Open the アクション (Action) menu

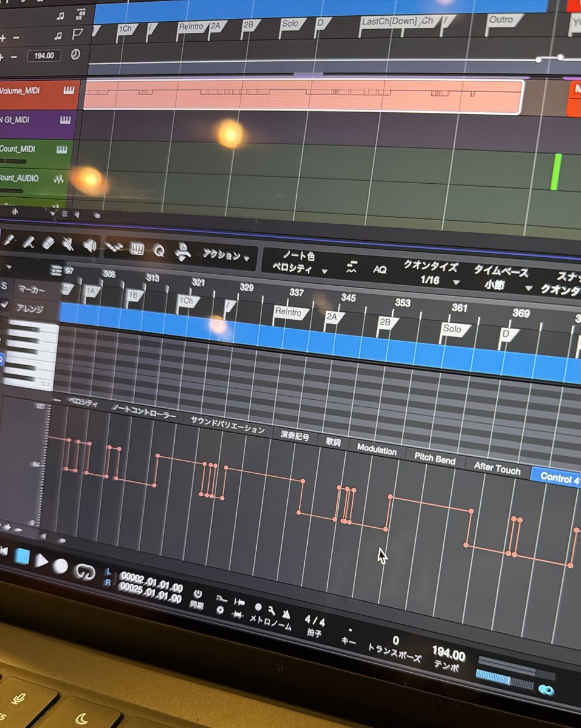click(x=225, y=255)
